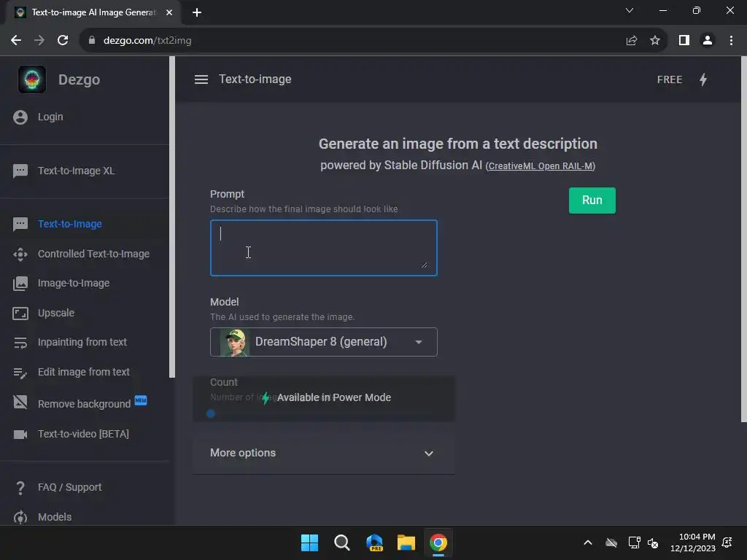Image resolution: width=747 pixels, height=560 pixels.
Task: Open the Model dropdown DreamShaper 8
Action: tap(323, 342)
